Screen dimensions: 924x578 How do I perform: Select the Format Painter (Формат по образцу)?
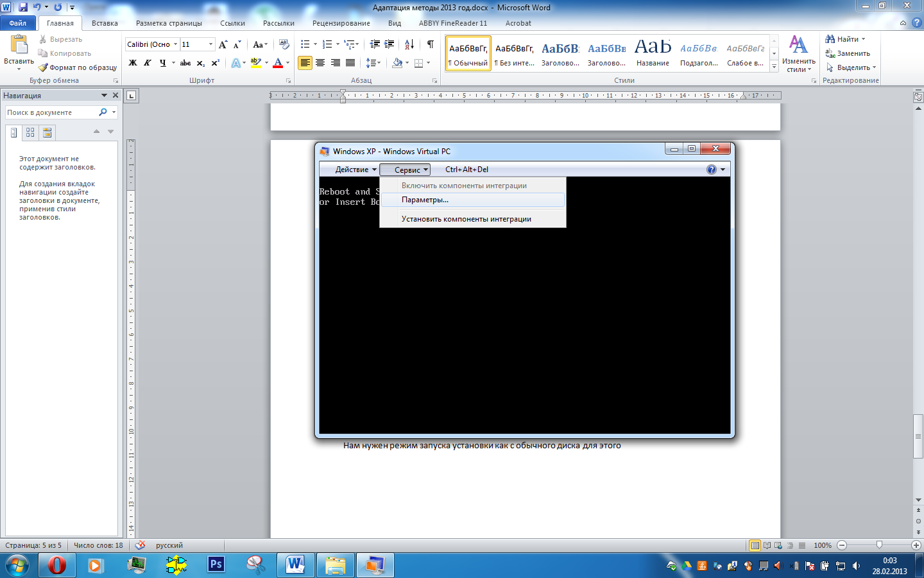click(78, 67)
